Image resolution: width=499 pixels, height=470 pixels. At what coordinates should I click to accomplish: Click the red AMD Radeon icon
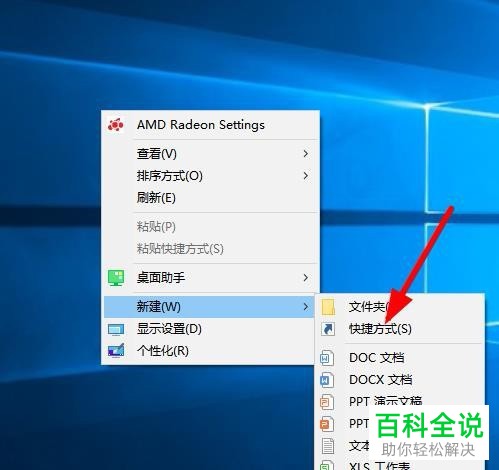point(116,125)
